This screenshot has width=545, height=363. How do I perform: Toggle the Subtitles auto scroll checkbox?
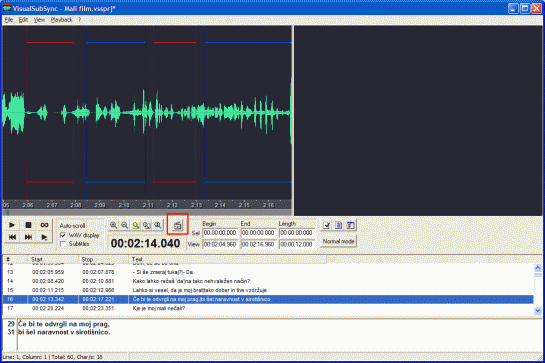pos(63,244)
